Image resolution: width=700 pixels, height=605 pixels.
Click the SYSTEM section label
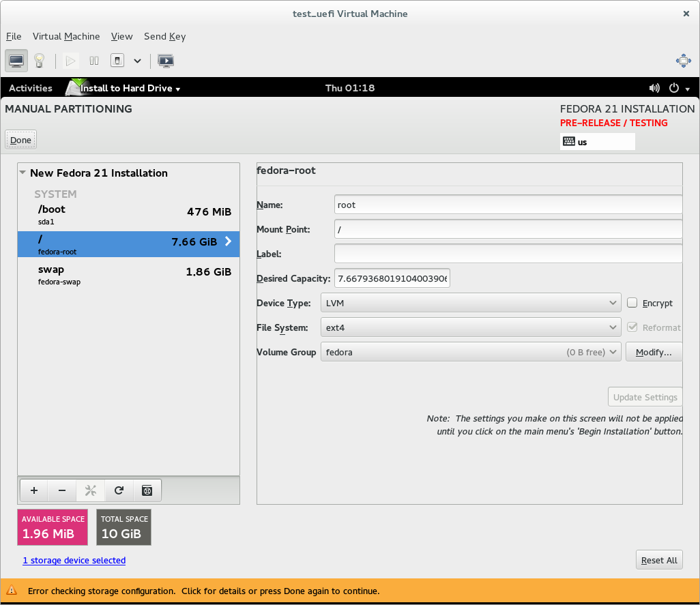[55, 194]
